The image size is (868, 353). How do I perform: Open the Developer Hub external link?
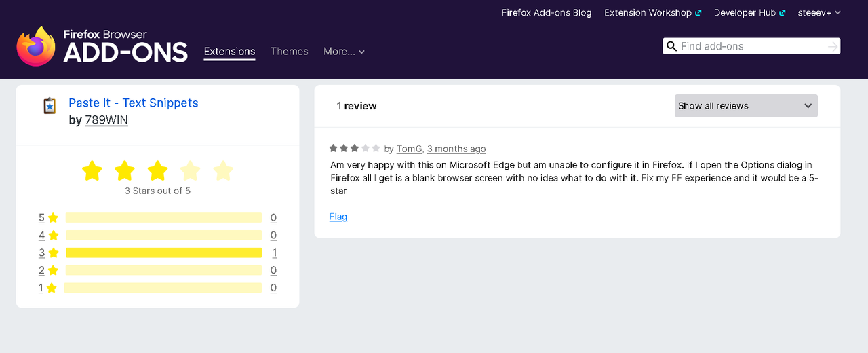pyautogui.click(x=749, y=12)
